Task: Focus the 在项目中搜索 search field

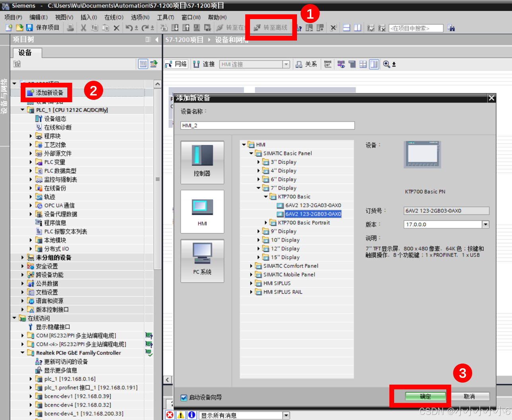Action: 416,28
